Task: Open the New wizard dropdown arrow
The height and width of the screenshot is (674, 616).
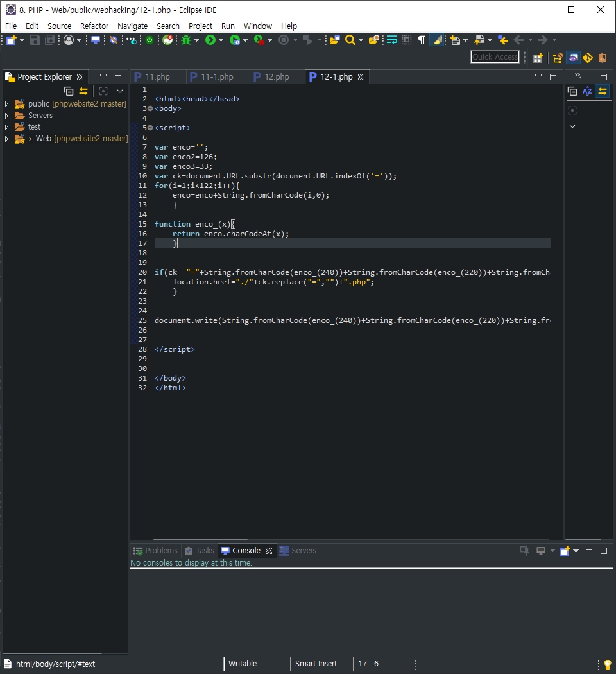Action: (22, 40)
